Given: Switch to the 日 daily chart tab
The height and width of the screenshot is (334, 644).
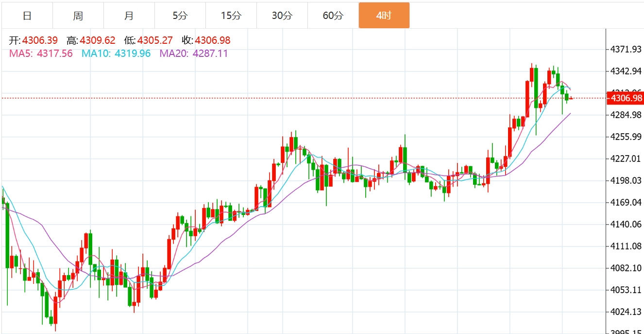Looking at the screenshot, I should click(27, 16).
